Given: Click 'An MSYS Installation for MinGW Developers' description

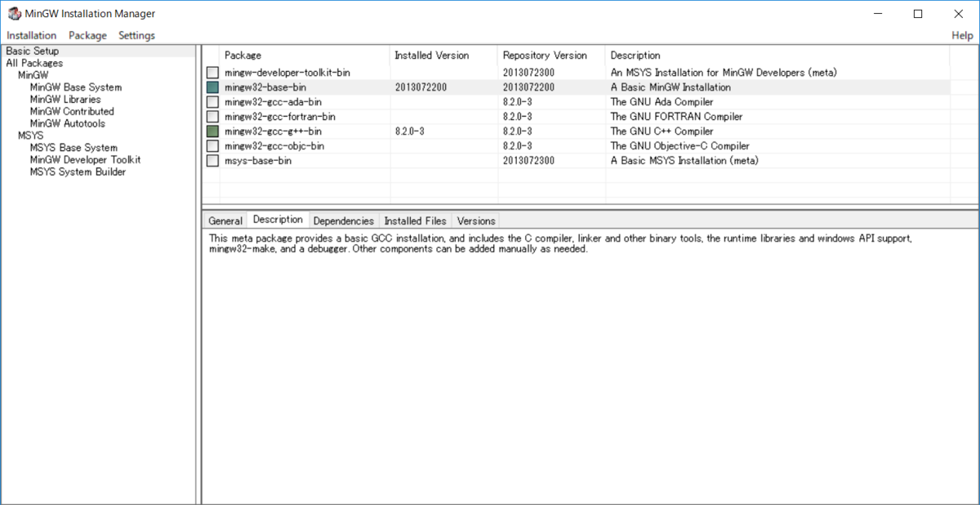Looking at the screenshot, I should click(724, 73).
